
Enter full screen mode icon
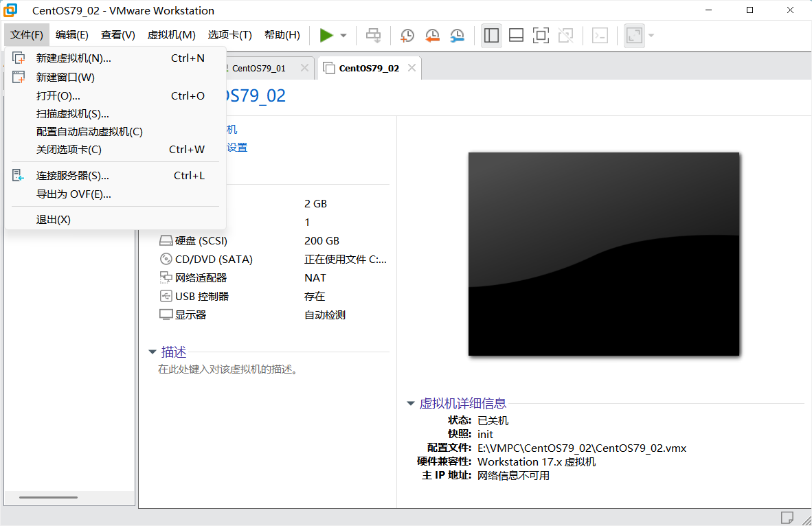(541, 35)
